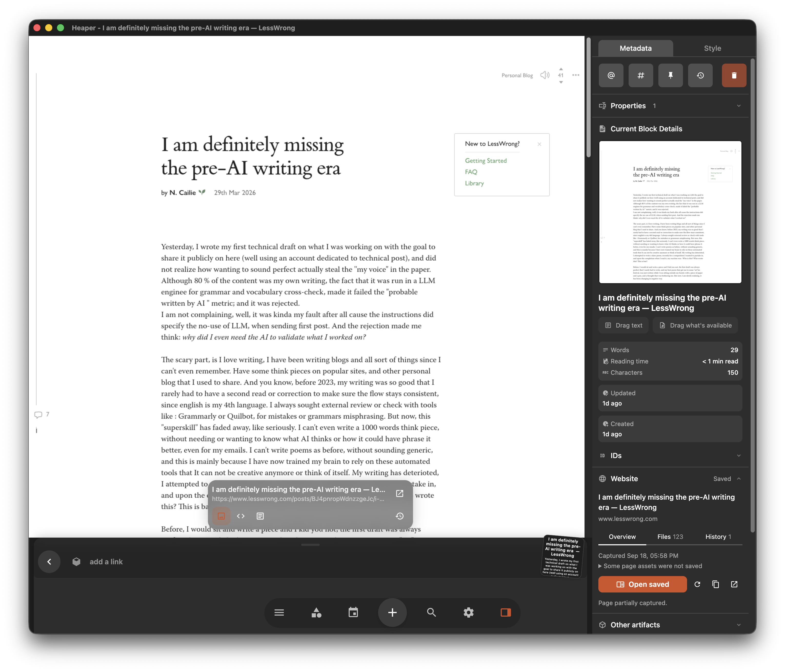
Task: Click the Getting Started link
Action: tap(486, 161)
